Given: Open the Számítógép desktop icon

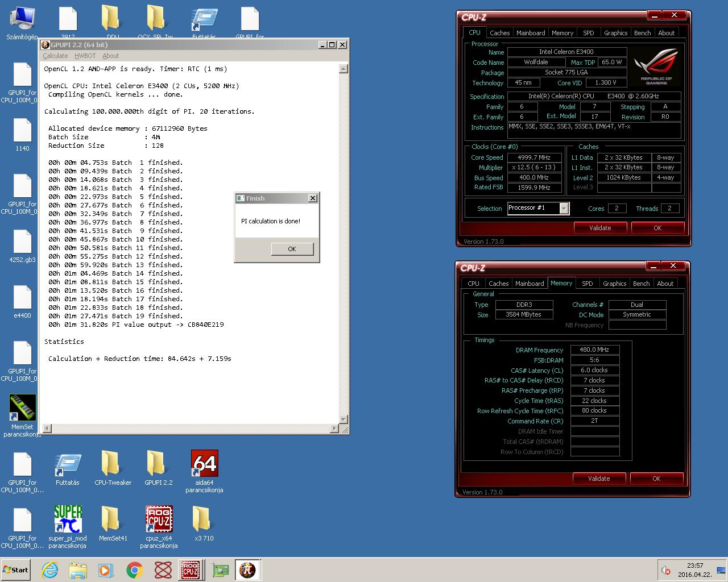Looking at the screenshot, I should [x=22, y=23].
